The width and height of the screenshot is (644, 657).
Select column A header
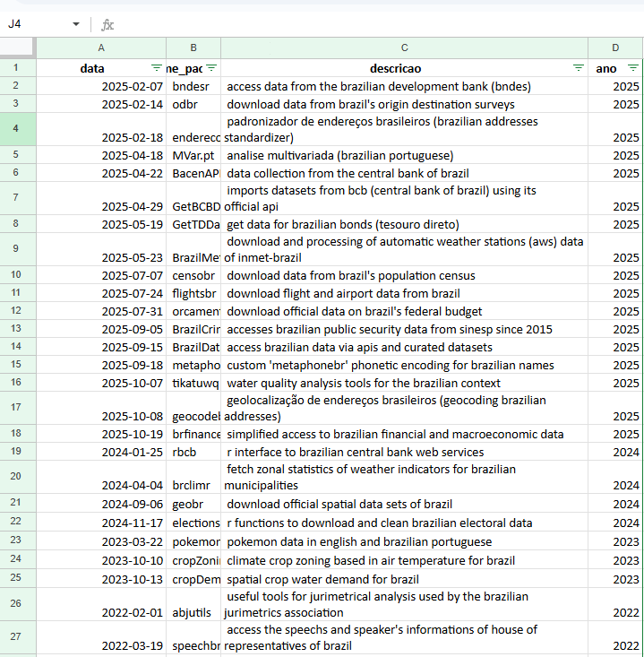coord(101,48)
